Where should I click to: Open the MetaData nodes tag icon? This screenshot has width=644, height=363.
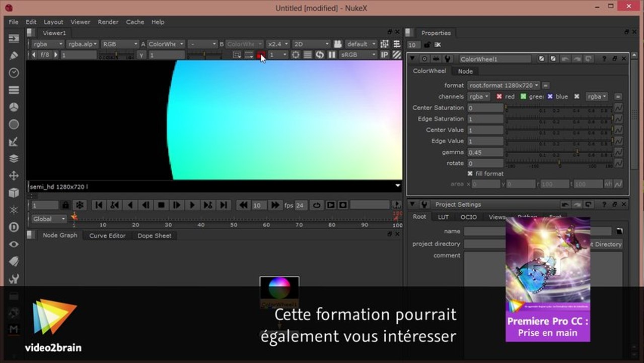click(14, 261)
